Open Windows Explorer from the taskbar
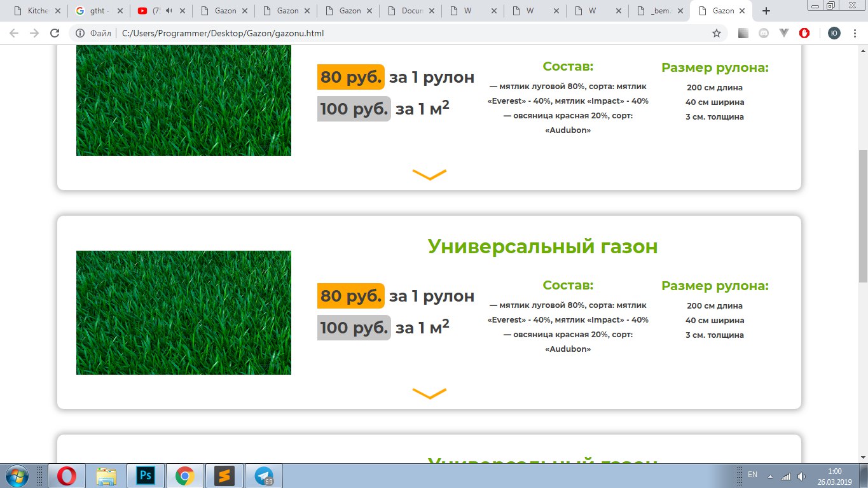This screenshot has width=868, height=488. (x=106, y=476)
